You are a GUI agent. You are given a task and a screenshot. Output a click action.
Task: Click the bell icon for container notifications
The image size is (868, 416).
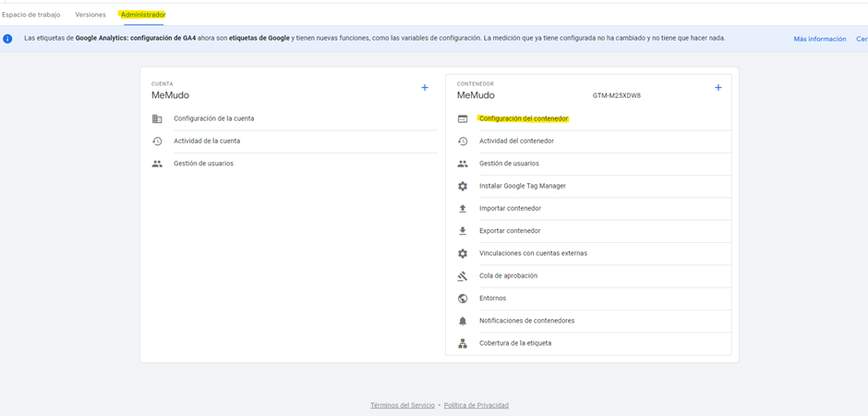click(463, 321)
